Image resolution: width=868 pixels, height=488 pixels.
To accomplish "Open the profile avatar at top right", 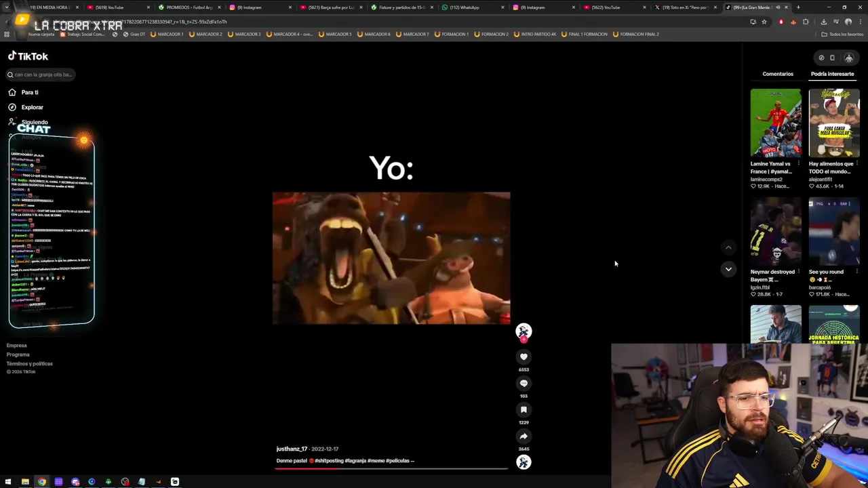I will click(x=848, y=58).
